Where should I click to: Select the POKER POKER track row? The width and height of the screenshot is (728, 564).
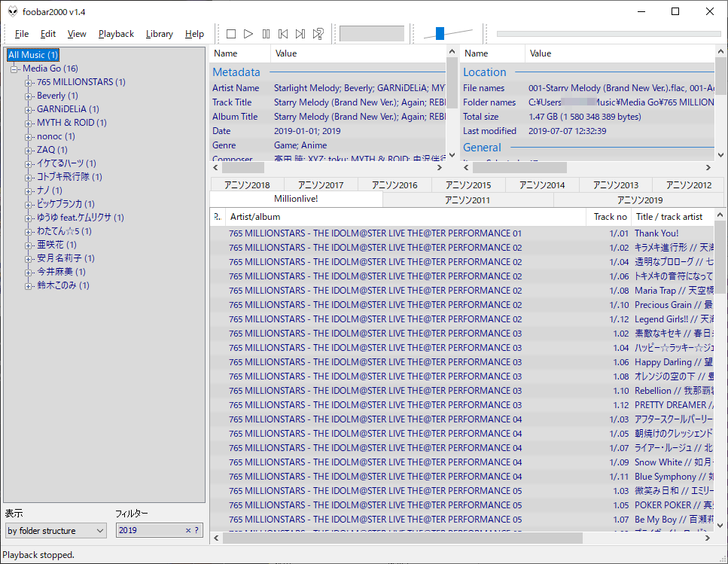tap(461, 505)
